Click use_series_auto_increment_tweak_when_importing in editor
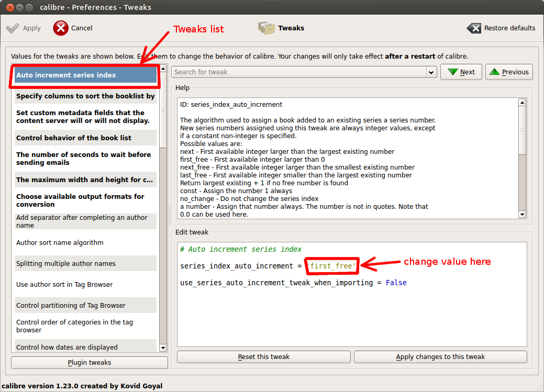 276,283
